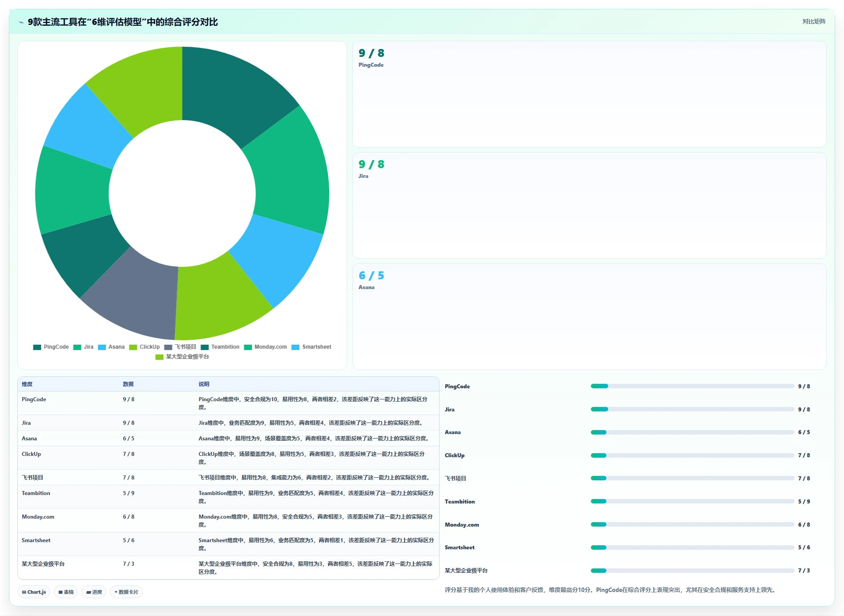
Task: Click the footnote starting with 评分基于我的个人使用体验
Action: (x=611, y=590)
